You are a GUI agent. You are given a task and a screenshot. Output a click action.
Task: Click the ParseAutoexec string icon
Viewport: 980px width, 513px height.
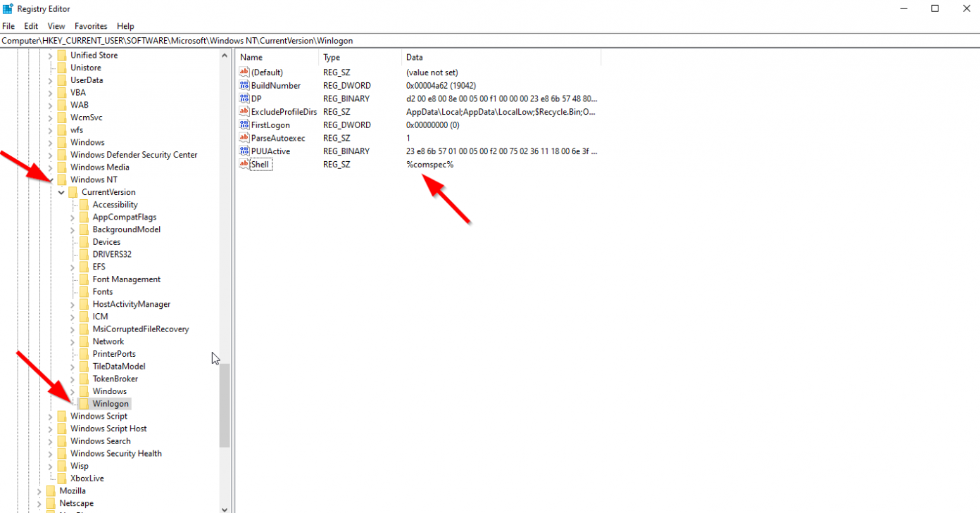244,138
